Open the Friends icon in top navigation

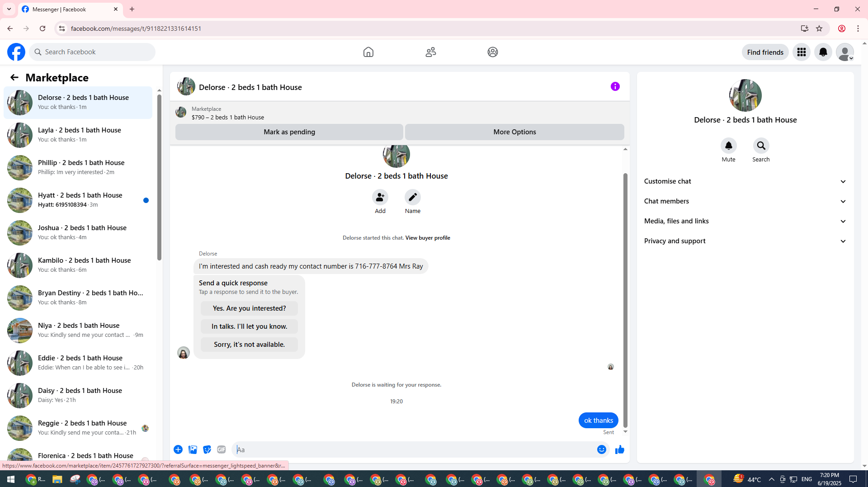pos(431,52)
